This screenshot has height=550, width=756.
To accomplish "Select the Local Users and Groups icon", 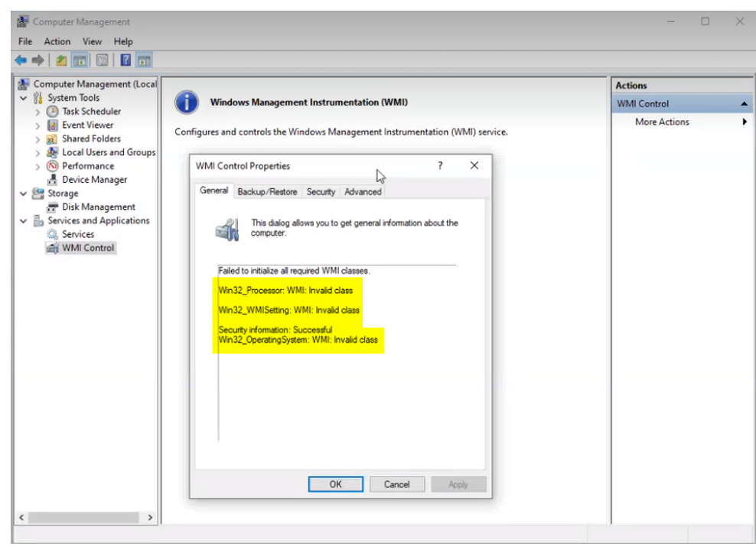I will (x=52, y=152).
